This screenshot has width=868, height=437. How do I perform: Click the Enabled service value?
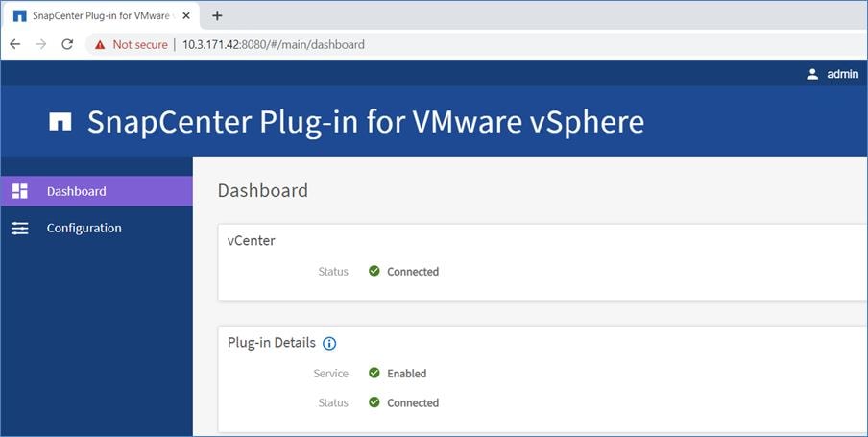point(407,374)
